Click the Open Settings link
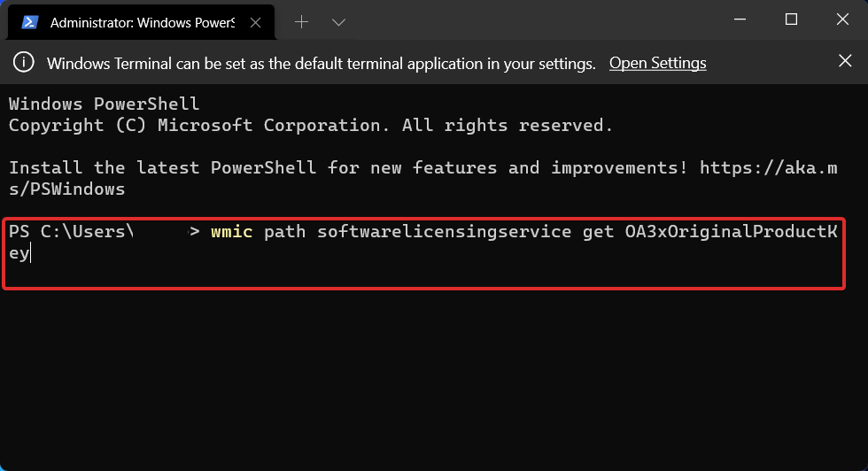 click(x=657, y=63)
